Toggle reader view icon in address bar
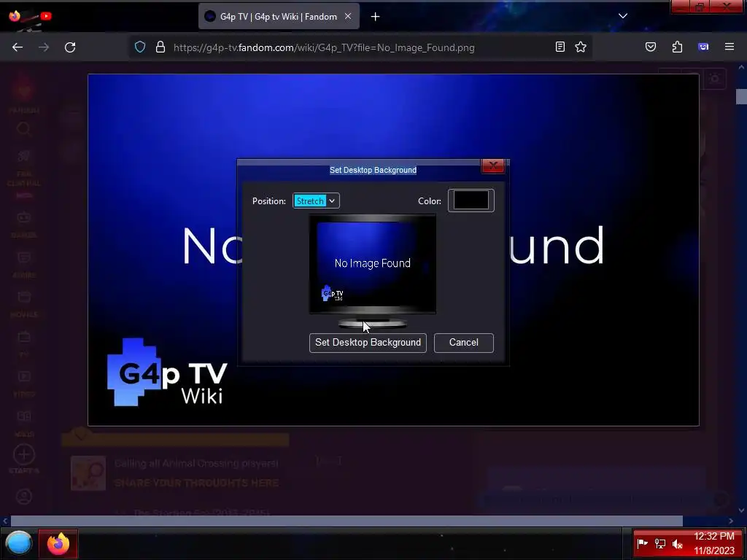The width and height of the screenshot is (747, 560). 560,47
